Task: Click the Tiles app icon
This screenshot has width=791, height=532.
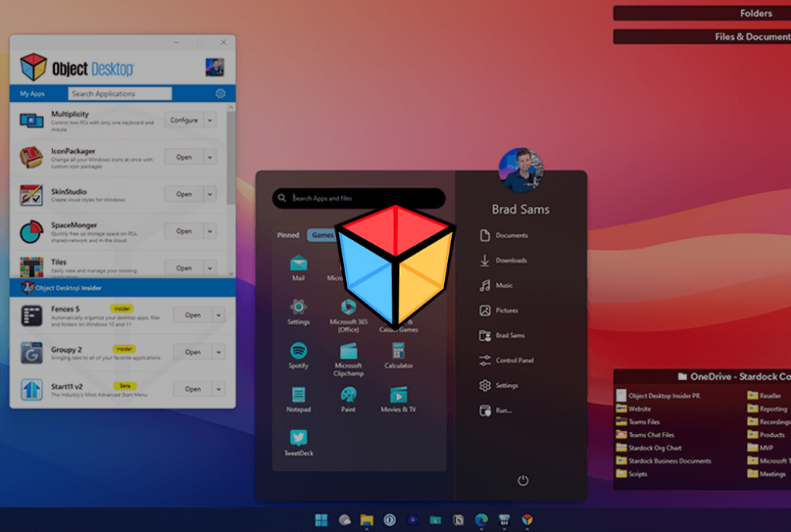Action: [31, 266]
